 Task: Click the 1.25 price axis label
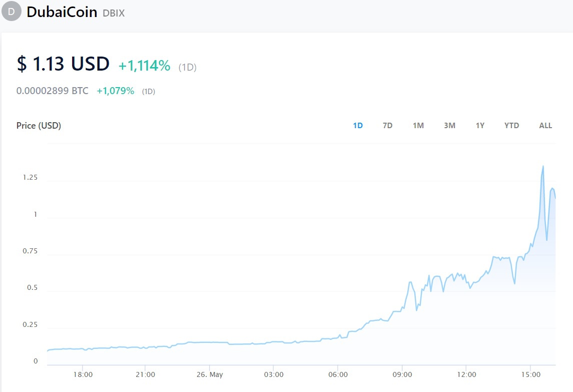pyautogui.click(x=29, y=178)
